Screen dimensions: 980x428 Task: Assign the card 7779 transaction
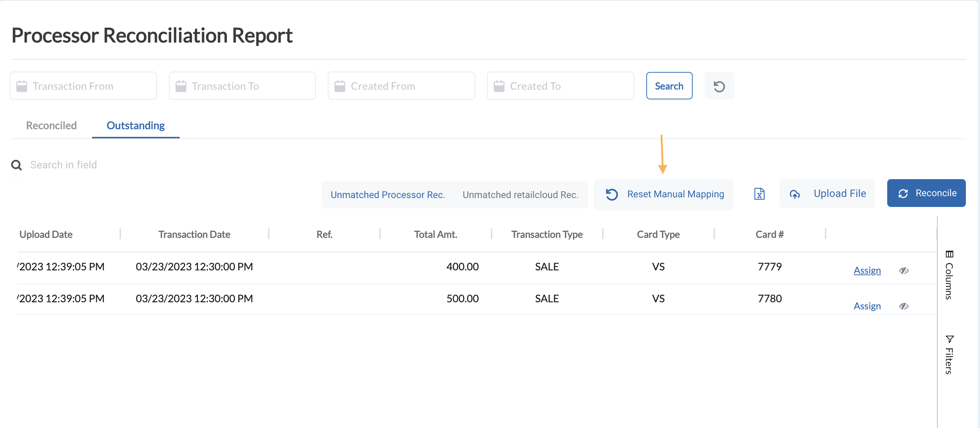[x=867, y=271]
